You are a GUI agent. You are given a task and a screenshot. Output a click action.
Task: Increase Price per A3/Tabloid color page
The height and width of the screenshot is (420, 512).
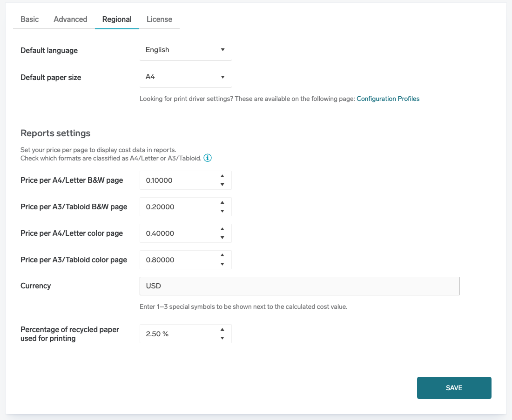tap(222, 256)
